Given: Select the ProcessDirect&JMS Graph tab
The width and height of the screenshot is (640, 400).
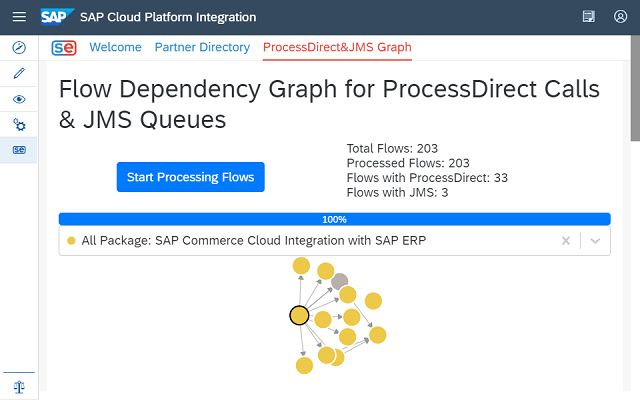Looking at the screenshot, I should [x=337, y=47].
